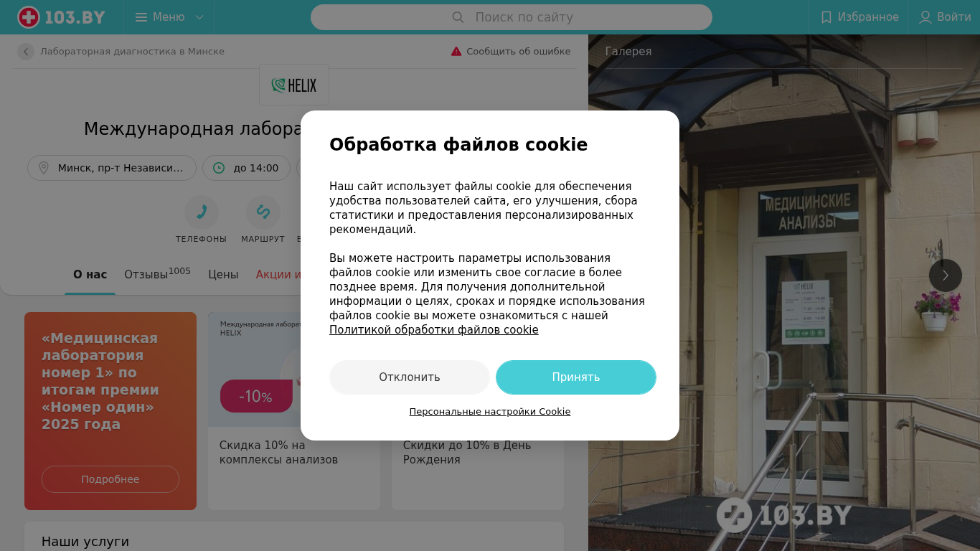The image size is (980, 551).
Task: Open Политикой обработки файлов cookie link
Action: click(434, 330)
